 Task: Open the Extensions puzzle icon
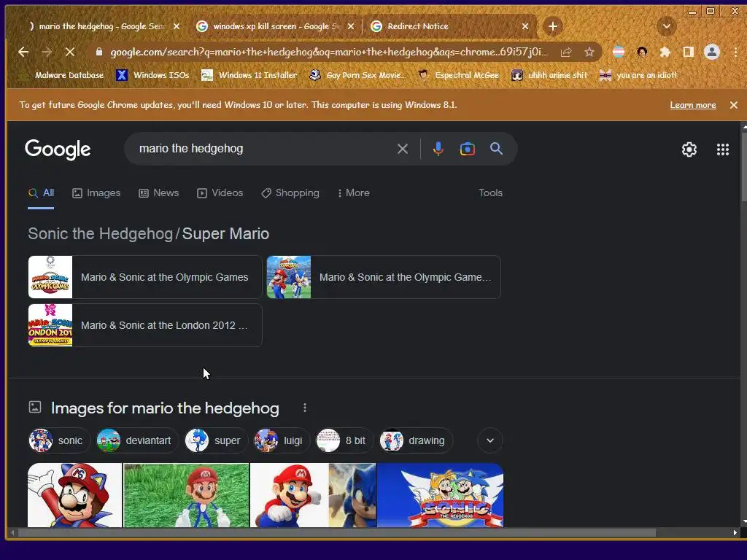(665, 52)
